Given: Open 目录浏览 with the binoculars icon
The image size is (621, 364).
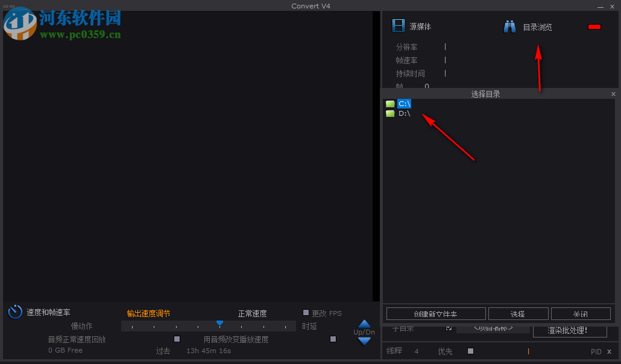Looking at the screenshot, I should [509, 26].
